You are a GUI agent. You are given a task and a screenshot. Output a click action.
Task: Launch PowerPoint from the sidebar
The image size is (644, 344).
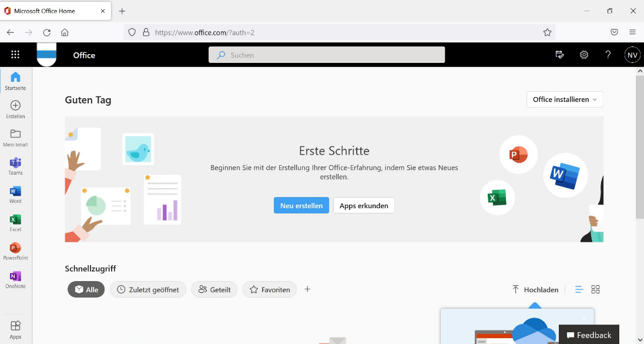[x=15, y=251]
